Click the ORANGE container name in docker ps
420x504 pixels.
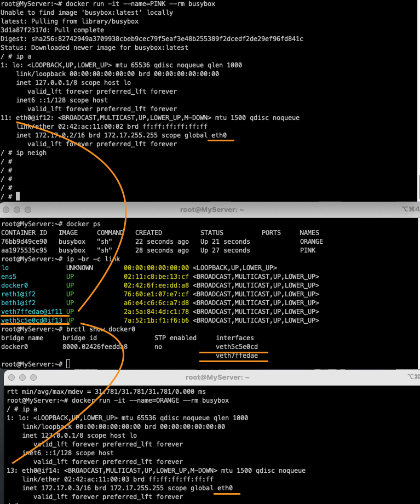pyautogui.click(x=312, y=242)
